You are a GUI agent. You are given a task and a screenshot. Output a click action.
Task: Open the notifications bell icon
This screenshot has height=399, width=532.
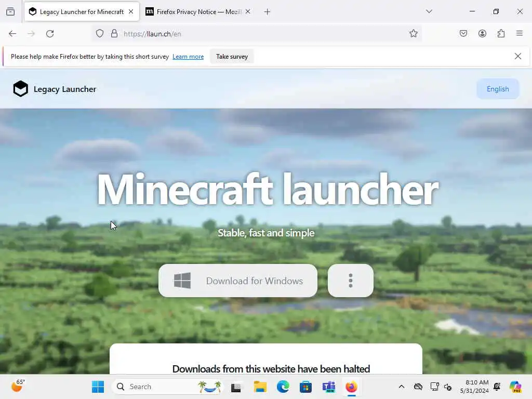tap(497, 387)
